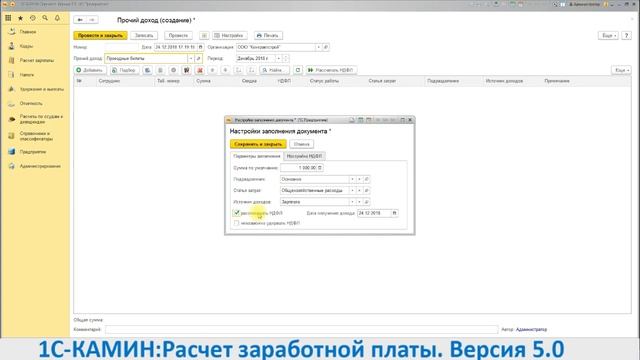Click Записать button

pos(144,36)
